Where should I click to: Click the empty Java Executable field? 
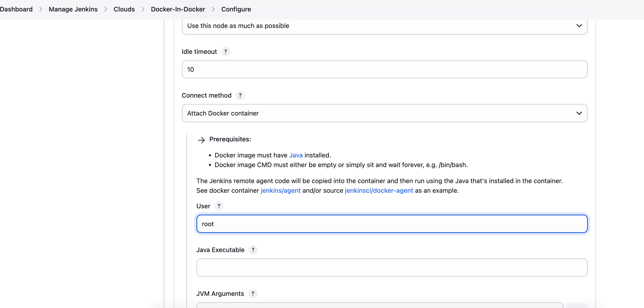(392, 267)
